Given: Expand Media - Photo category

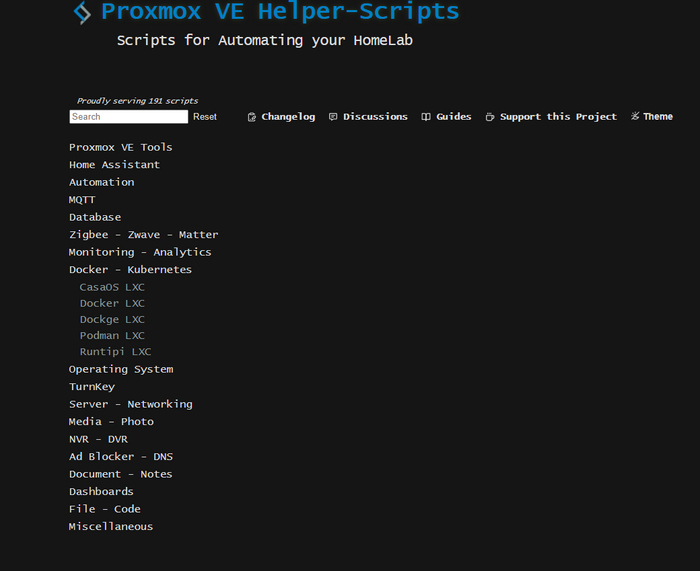Looking at the screenshot, I should [111, 421].
